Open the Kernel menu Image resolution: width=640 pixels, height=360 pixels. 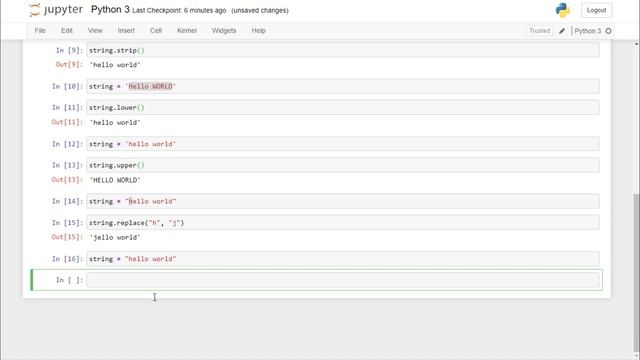187,31
